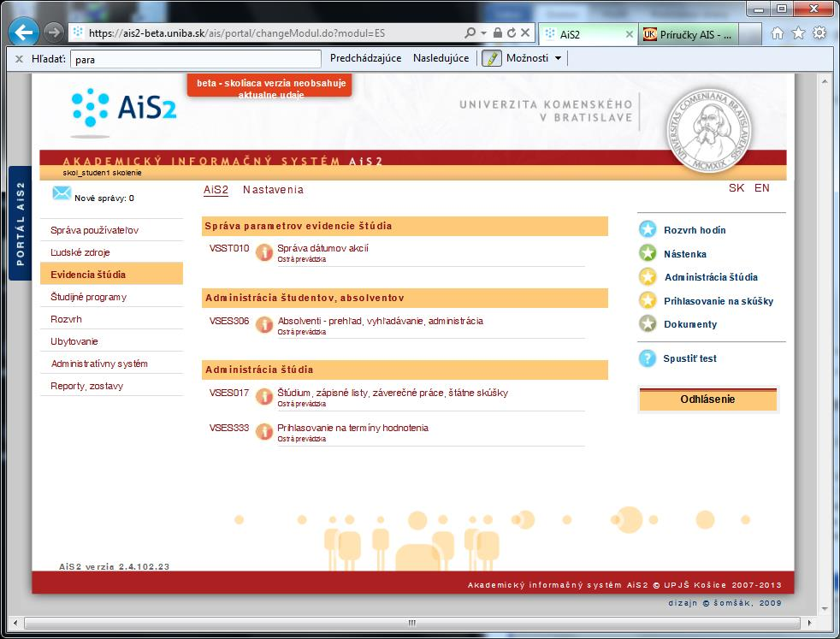Screen dimensions: 840x639
Task: Click Nasledujúce in the find bar
Action: click(x=441, y=58)
